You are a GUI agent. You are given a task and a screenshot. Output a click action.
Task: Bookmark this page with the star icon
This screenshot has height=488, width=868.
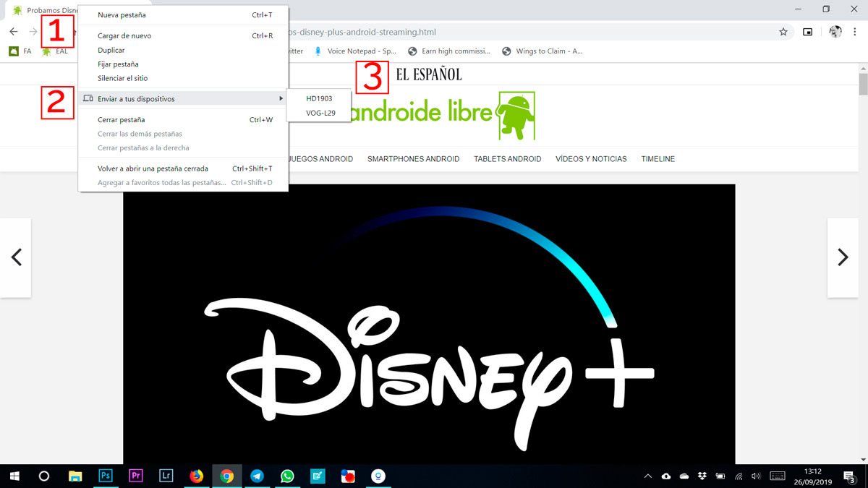click(783, 32)
